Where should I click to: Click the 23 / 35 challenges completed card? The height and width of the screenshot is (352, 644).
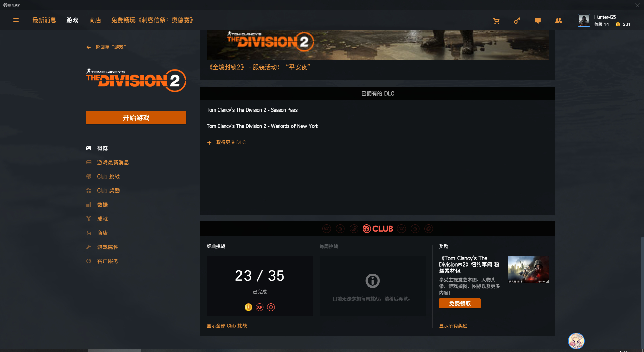pyautogui.click(x=260, y=286)
